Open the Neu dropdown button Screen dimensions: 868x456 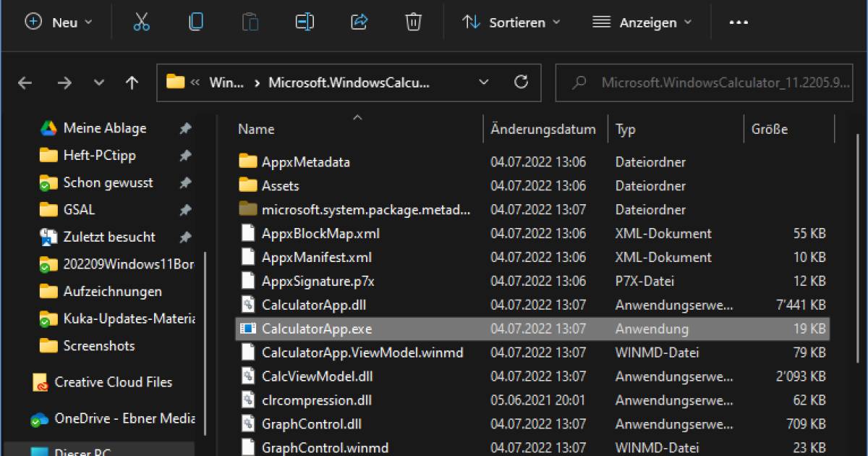click(x=59, y=22)
